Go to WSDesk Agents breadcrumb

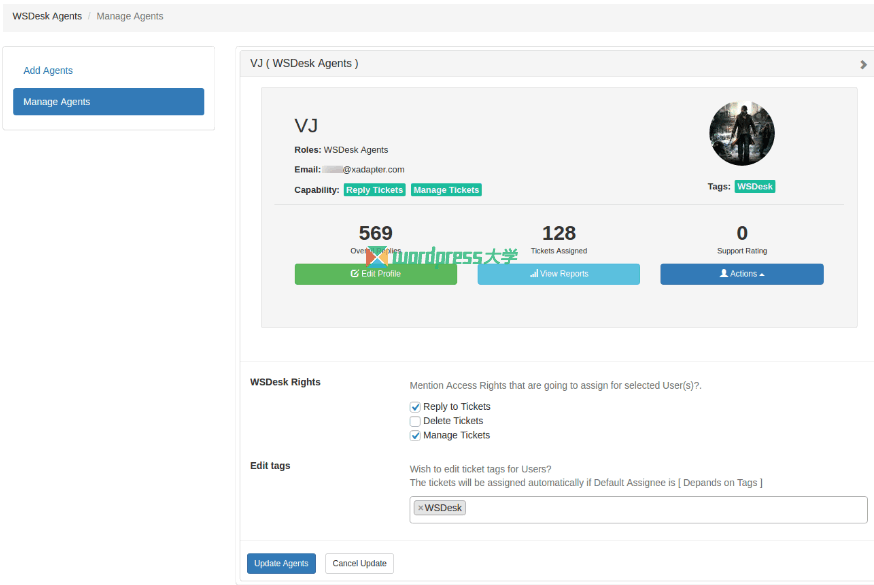click(47, 16)
